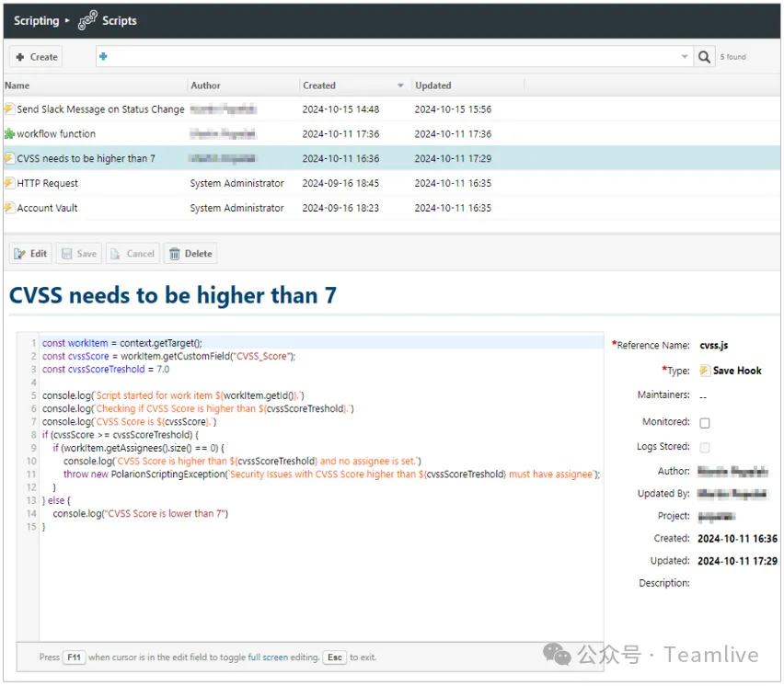The image size is (784, 686).
Task: Click the full screen link
Action: tap(268, 657)
